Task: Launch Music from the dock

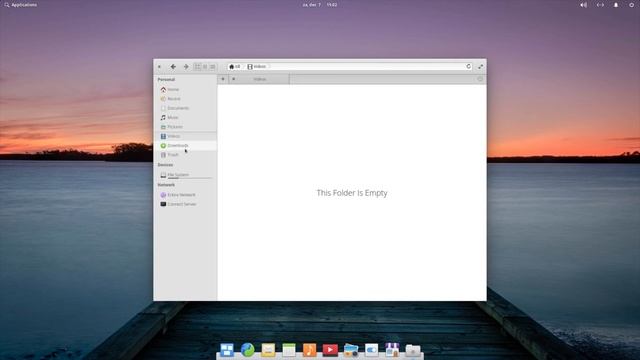Action: tap(309, 350)
